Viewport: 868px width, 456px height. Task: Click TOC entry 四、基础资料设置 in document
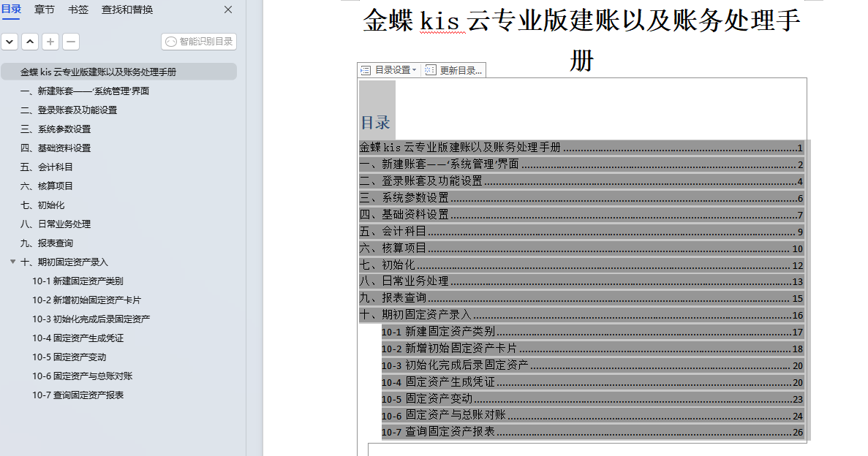click(x=581, y=215)
